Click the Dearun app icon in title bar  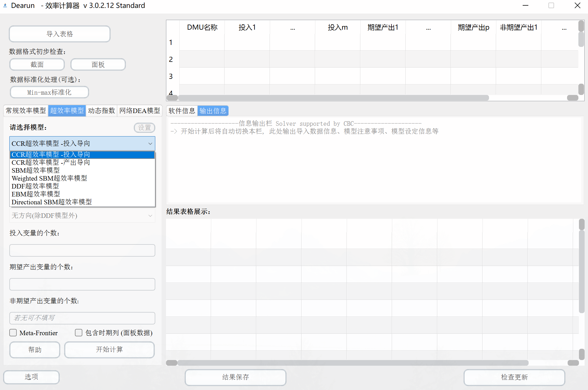5,5
